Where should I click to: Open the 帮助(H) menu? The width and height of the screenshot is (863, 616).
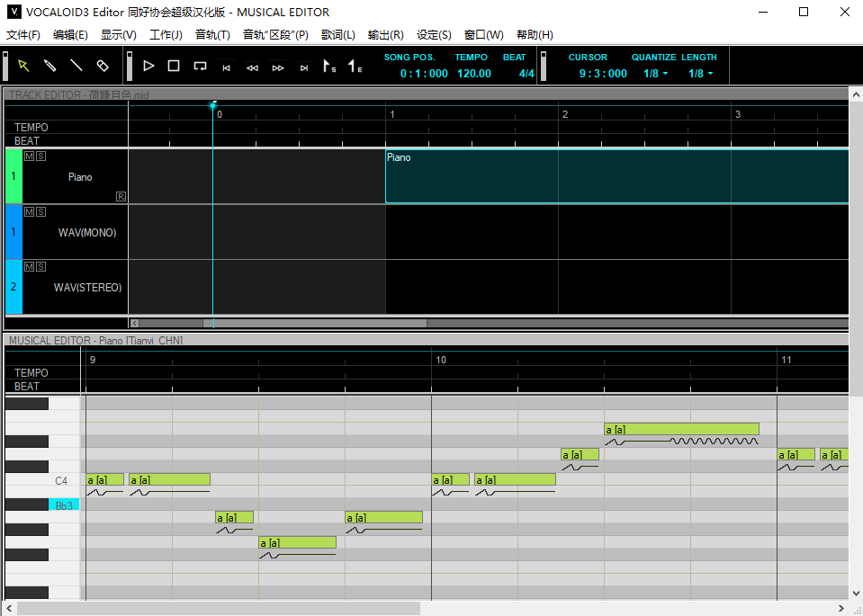pos(535,35)
